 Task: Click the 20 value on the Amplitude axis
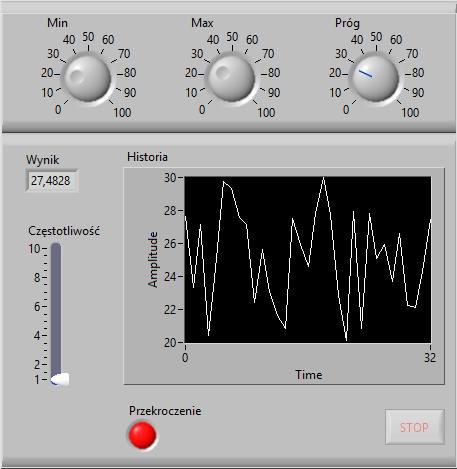click(170, 343)
